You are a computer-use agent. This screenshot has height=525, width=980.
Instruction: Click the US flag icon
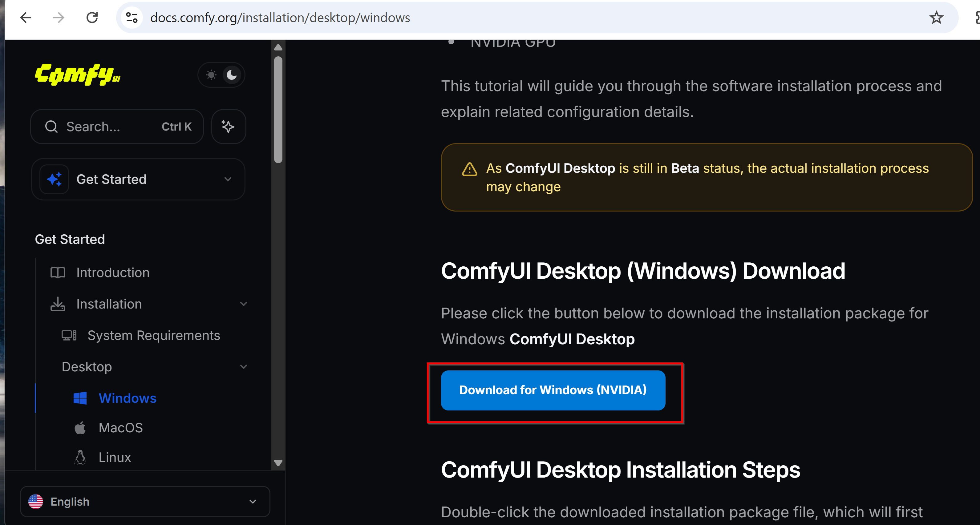[x=36, y=501]
